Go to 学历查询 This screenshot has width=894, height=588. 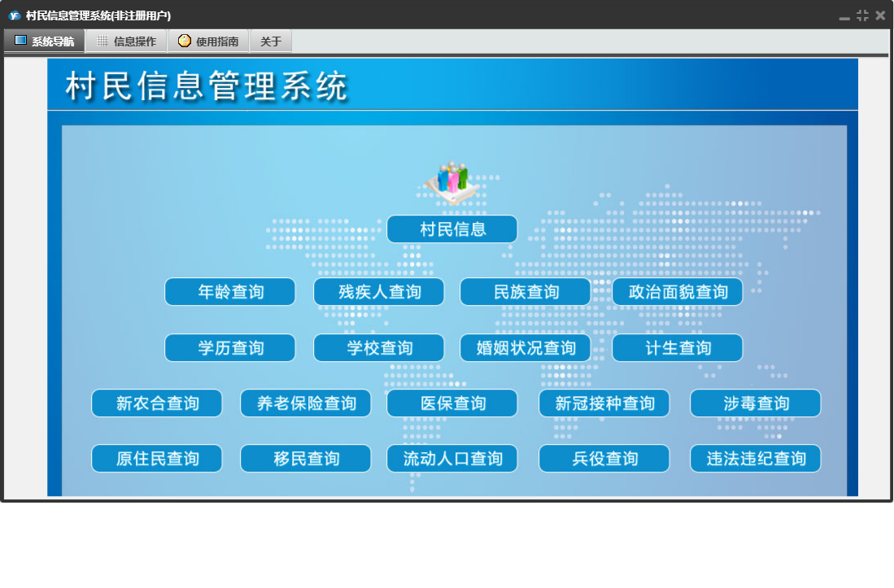[x=230, y=348]
